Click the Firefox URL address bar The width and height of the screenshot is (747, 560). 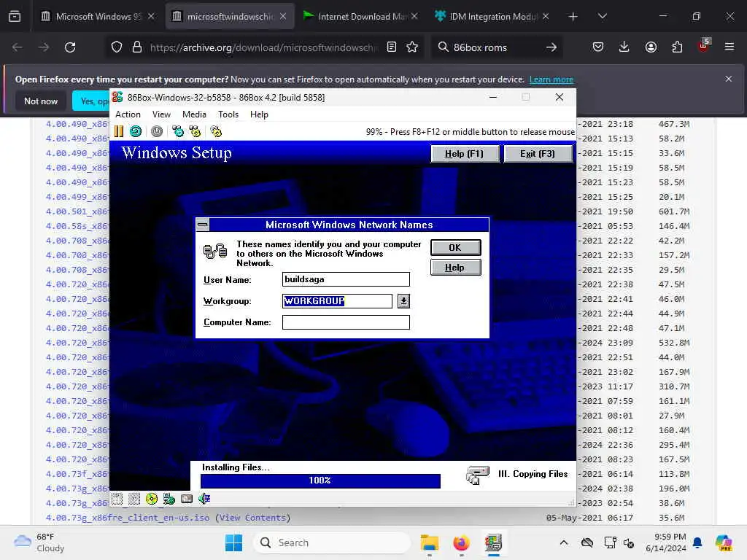pos(264,47)
